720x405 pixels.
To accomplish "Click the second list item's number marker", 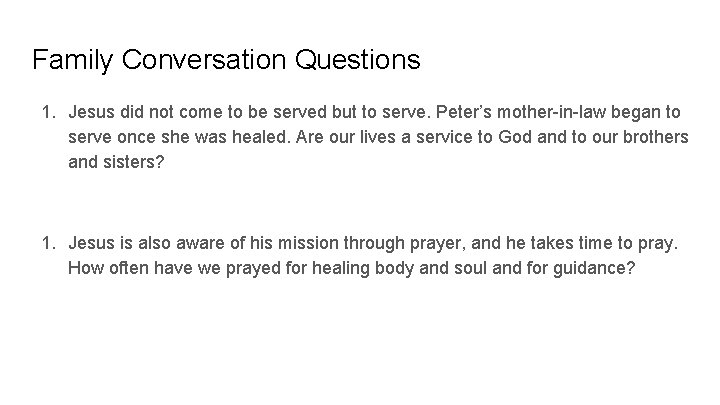I will (49, 243).
